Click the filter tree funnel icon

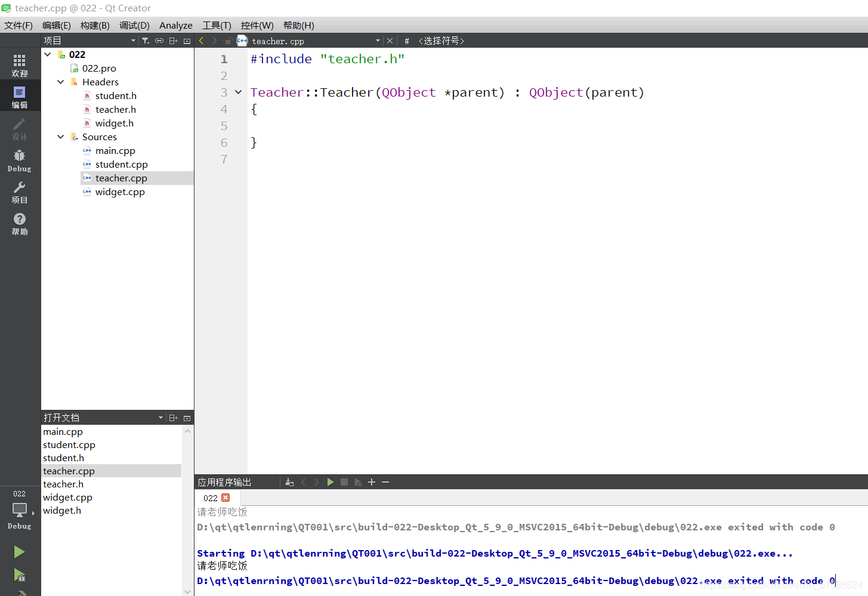click(x=146, y=41)
